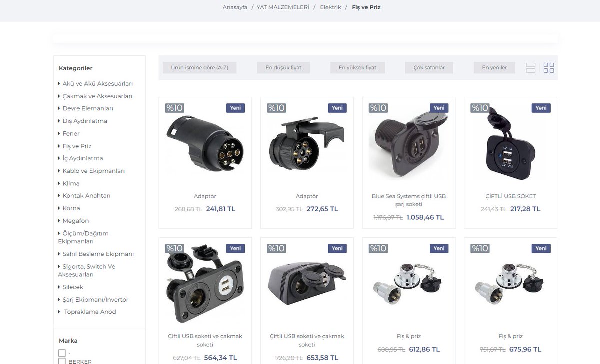Tick the '-' brand checkbox under Marka

pyautogui.click(x=62, y=353)
